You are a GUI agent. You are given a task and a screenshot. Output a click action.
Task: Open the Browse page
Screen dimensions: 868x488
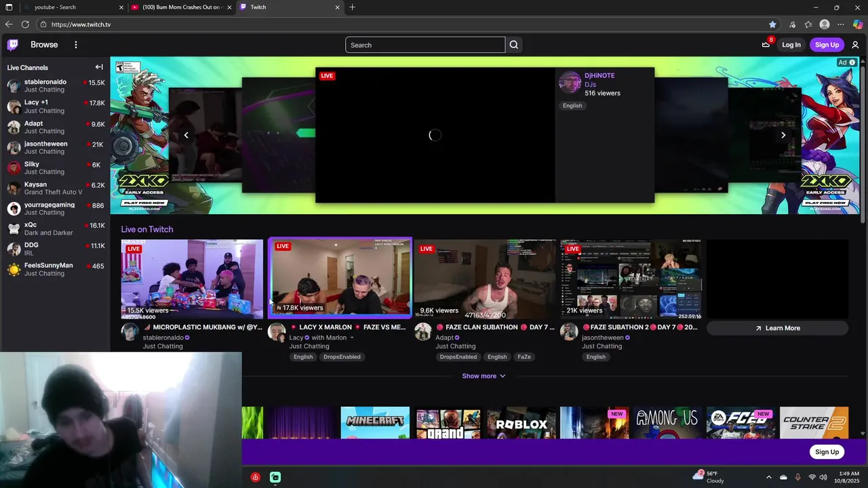[44, 45]
